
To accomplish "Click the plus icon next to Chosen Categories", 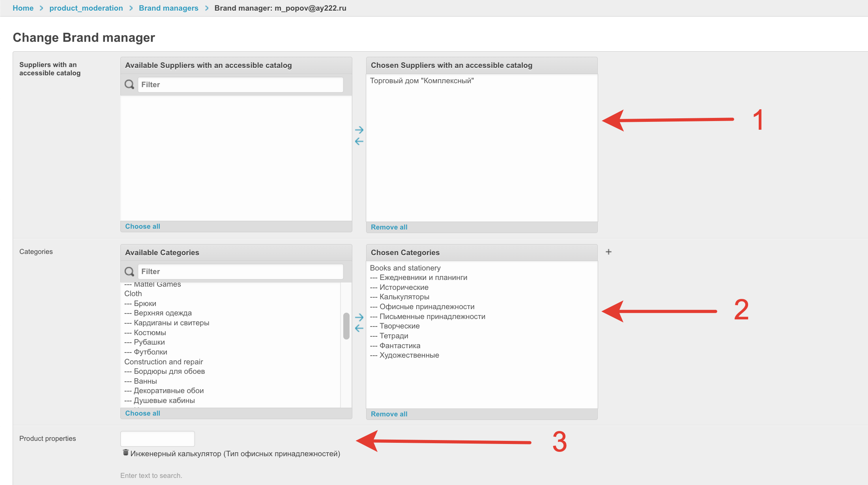I will pos(608,252).
